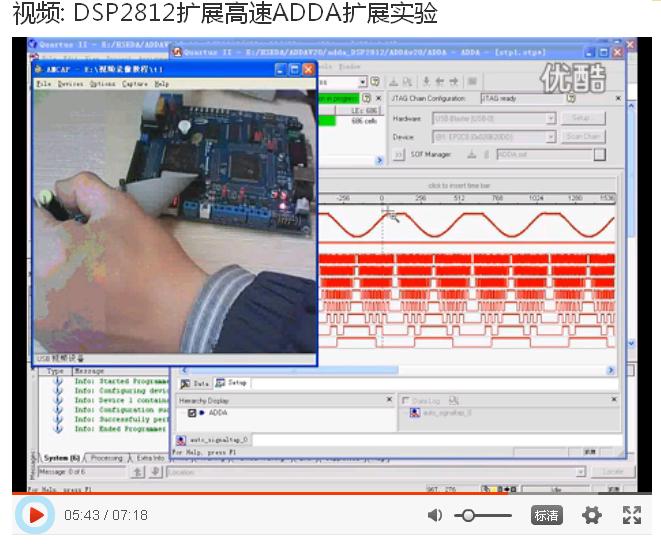
Task: Click the right arrow icon in the toolbar
Action: (x=454, y=81)
